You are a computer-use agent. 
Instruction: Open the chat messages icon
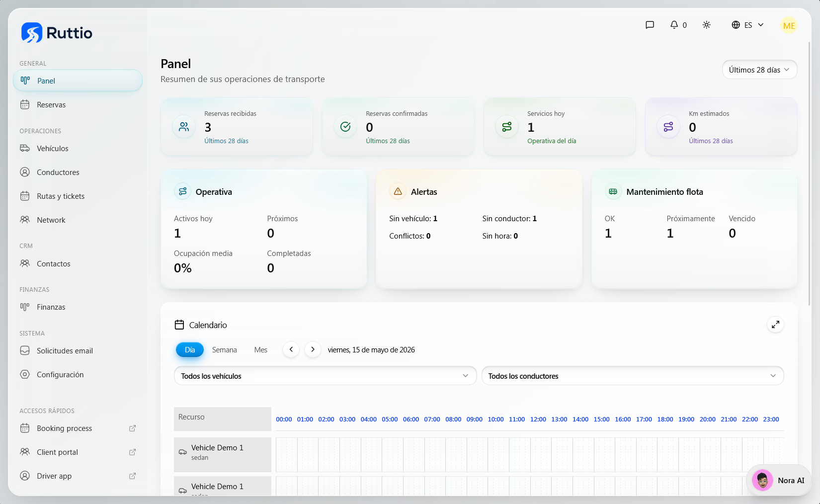[650, 25]
